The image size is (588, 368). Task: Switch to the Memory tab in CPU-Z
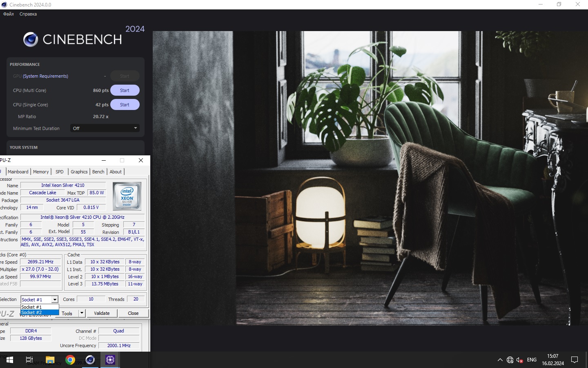41,172
